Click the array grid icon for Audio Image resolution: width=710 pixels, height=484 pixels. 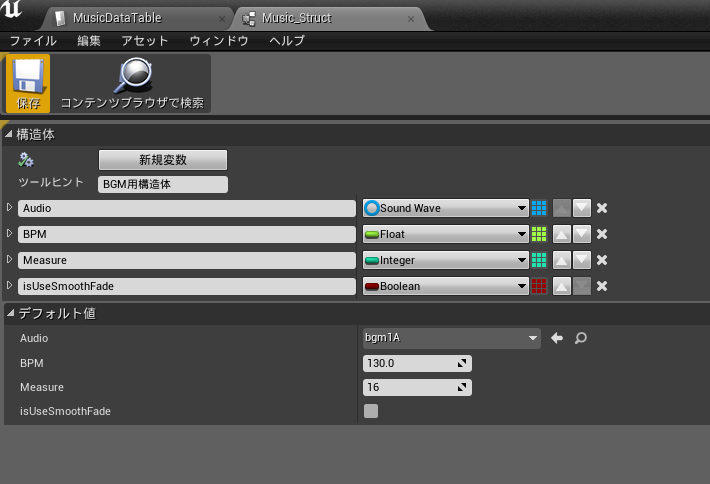(x=539, y=208)
